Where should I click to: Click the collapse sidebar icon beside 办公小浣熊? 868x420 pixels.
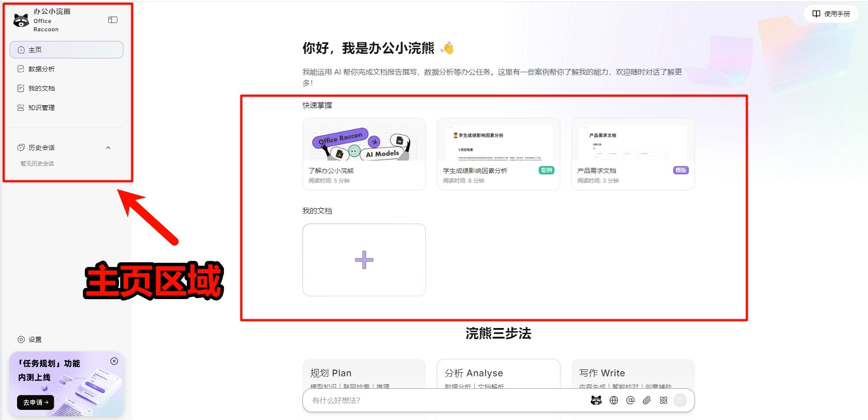point(112,20)
